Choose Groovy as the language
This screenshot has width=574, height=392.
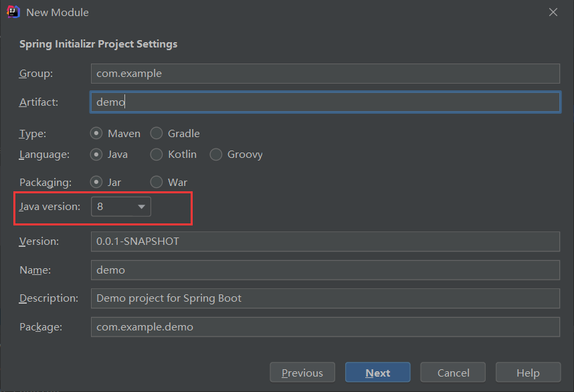coord(216,155)
